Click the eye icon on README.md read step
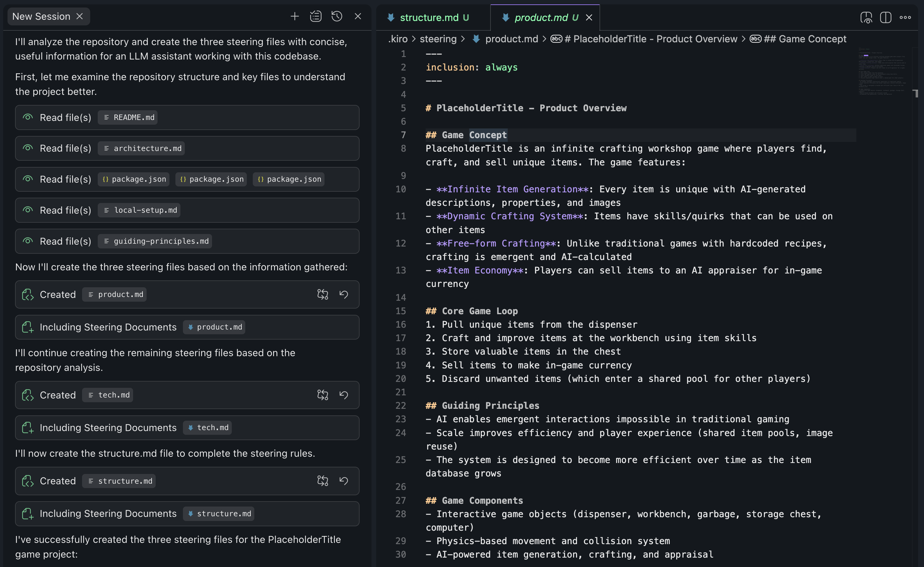The image size is (924, 567). (x=28, y=117)
